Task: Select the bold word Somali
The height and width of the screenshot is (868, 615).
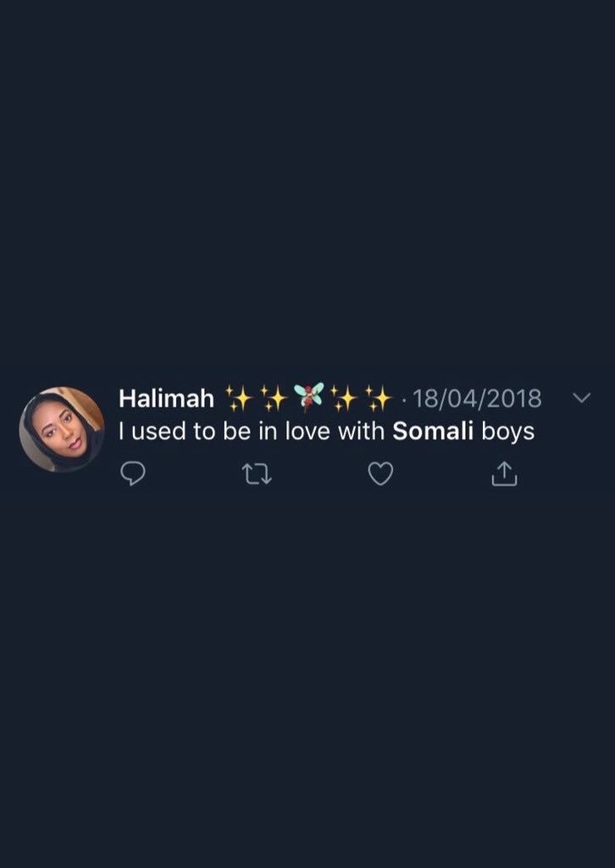Action: [433, 431]
